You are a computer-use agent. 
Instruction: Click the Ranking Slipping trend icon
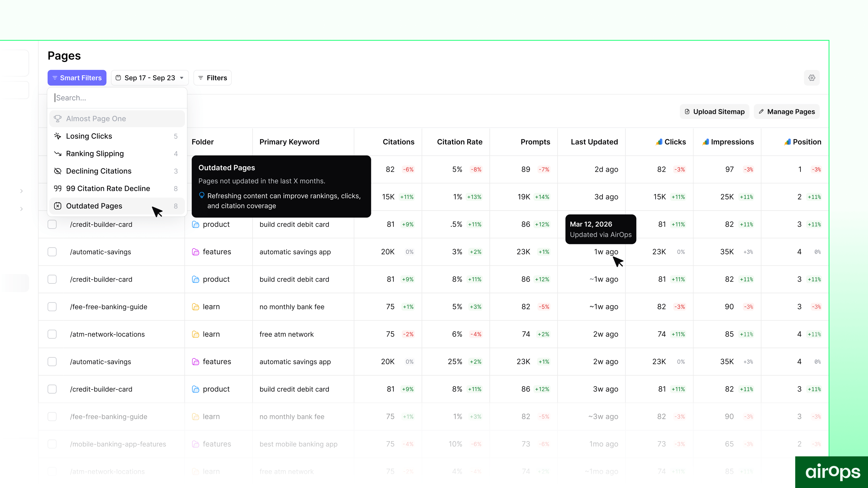click(x=58, y=154)
